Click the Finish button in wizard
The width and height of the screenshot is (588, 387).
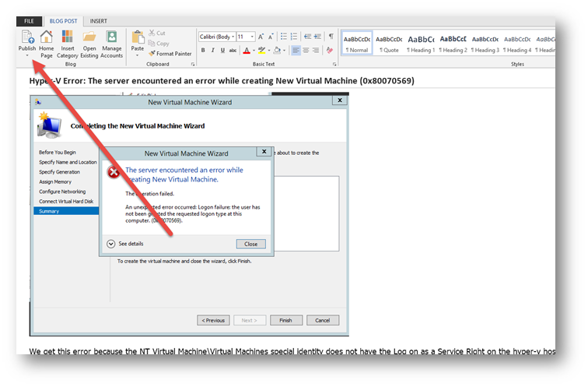(285, 320)
